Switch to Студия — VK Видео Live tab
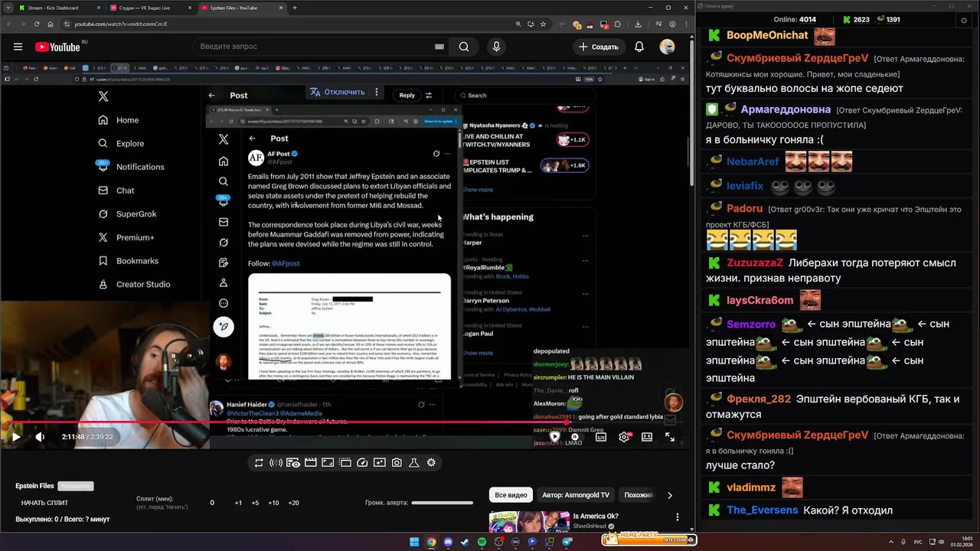Image resolution: width=980 pixels, height=551 pixels. tap(151, 8)
